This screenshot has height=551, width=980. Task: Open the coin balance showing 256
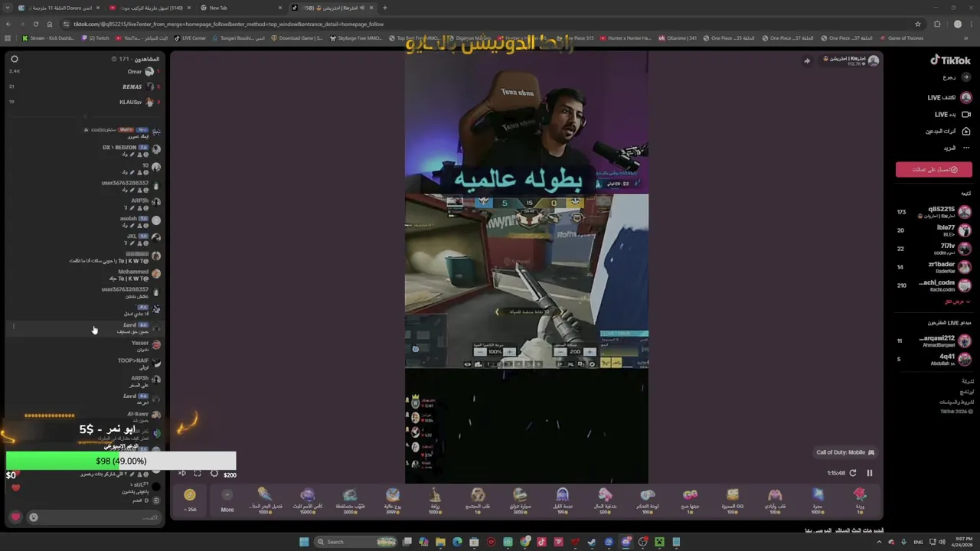[x=190, y=500]
